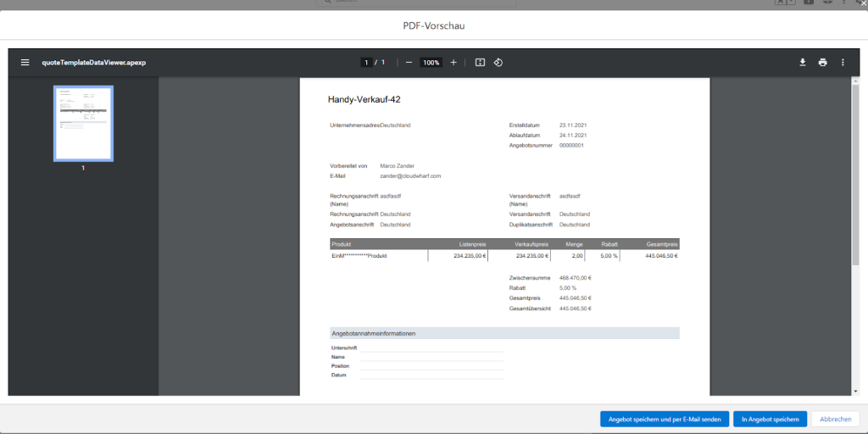This screenshot has height=434, width=868.
Task: Click the In Angebot speichern button
Action: [x=770, y=419]
